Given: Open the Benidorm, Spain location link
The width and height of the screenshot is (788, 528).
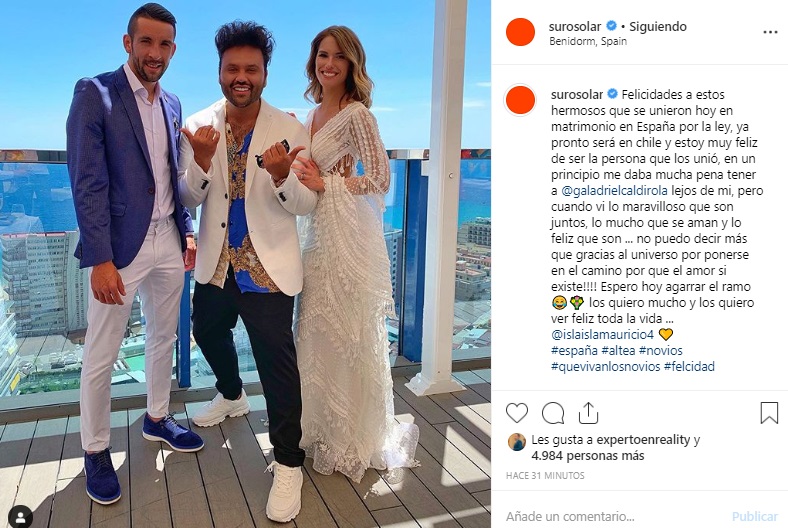Looking at the screenshot, I should (x=587, y=42).
